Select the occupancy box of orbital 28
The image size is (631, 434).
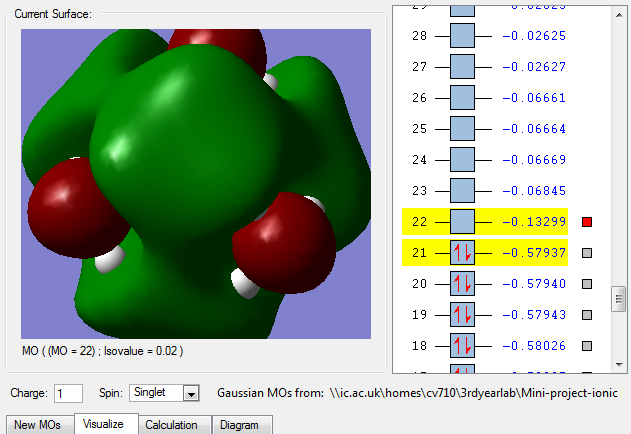click(x=462, y=36)
